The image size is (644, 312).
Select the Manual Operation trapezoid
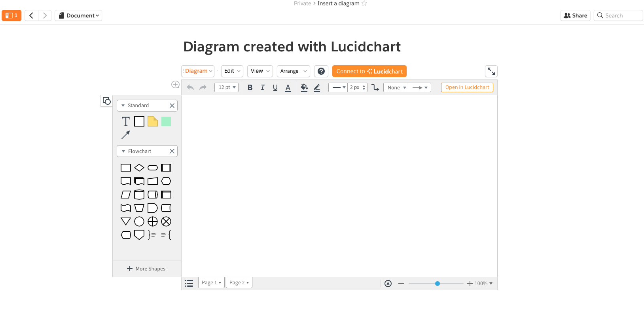tap(139, 208)
